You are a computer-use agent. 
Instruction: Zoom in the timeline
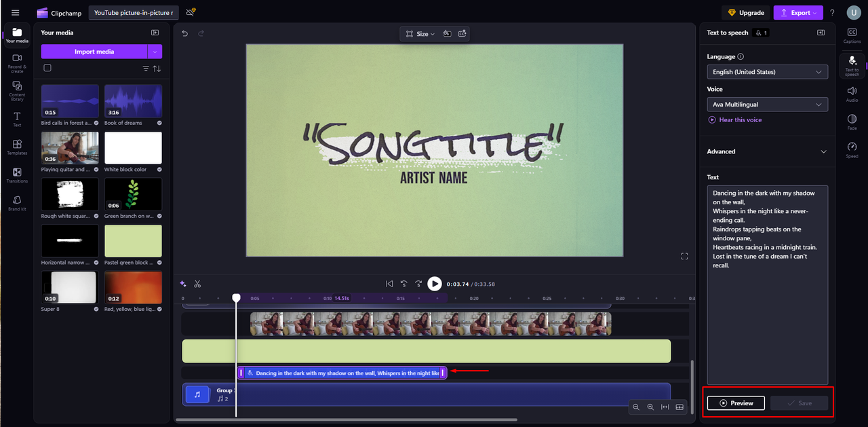pos(650,407)
